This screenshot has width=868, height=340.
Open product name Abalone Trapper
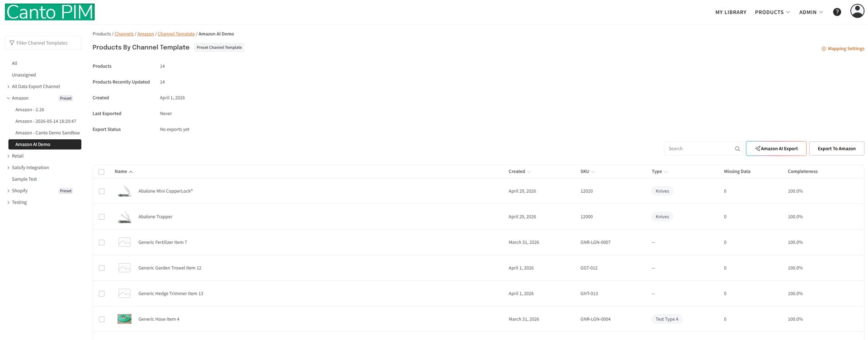[x=155, y=217]
